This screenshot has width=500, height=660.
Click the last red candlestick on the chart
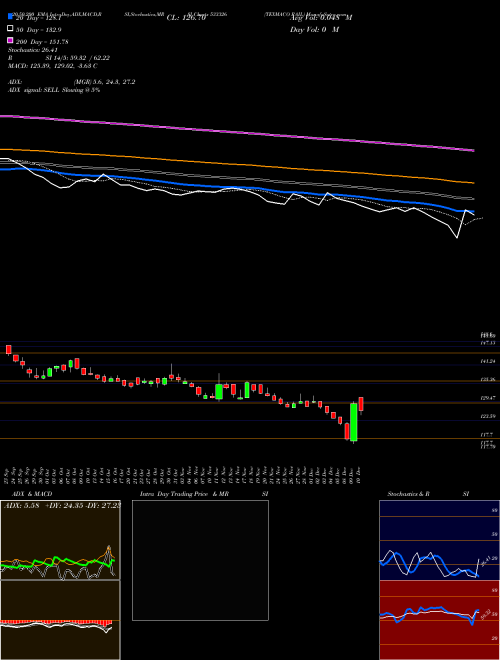click(361, 404)
